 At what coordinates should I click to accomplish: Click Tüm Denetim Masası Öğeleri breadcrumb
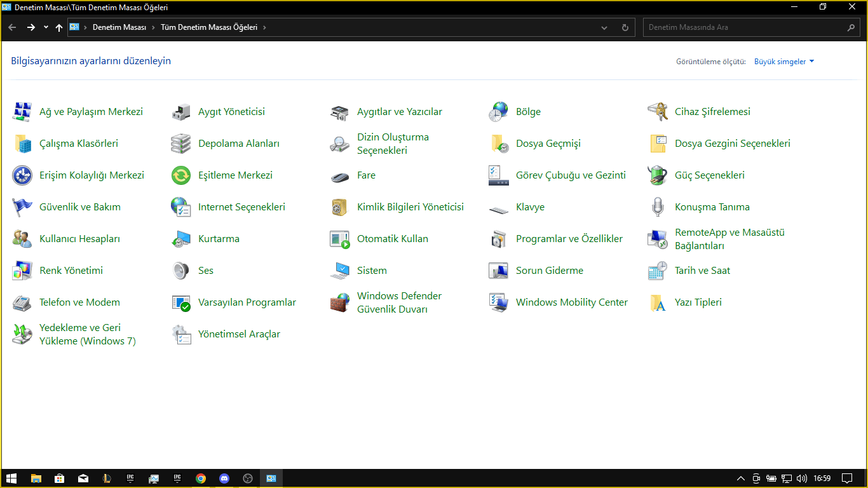209,28
